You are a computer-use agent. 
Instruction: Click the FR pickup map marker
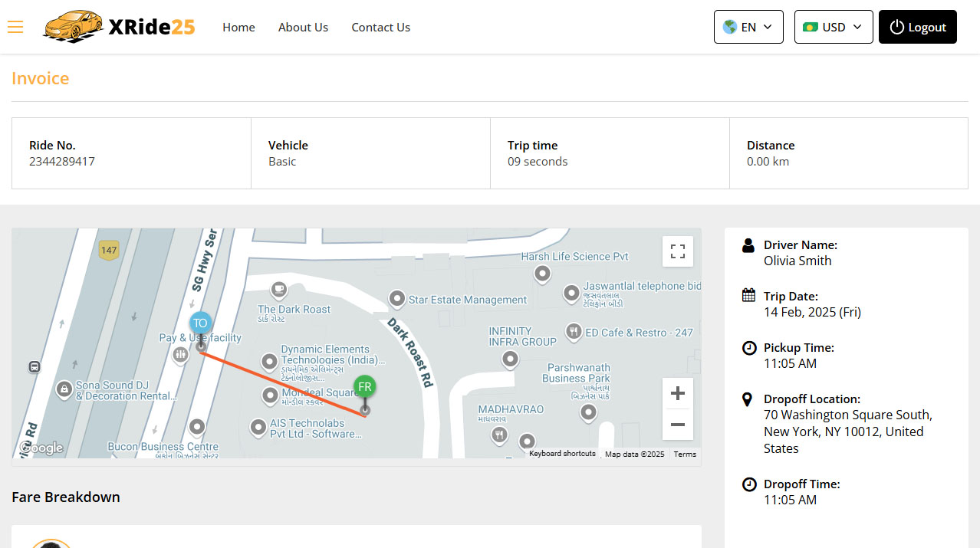[x=365, y=386]
